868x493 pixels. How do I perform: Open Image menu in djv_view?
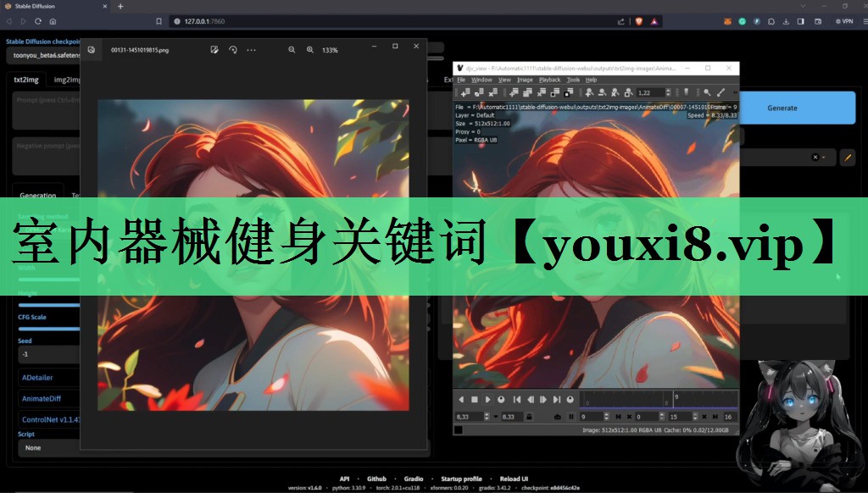(x=525, y=80)
